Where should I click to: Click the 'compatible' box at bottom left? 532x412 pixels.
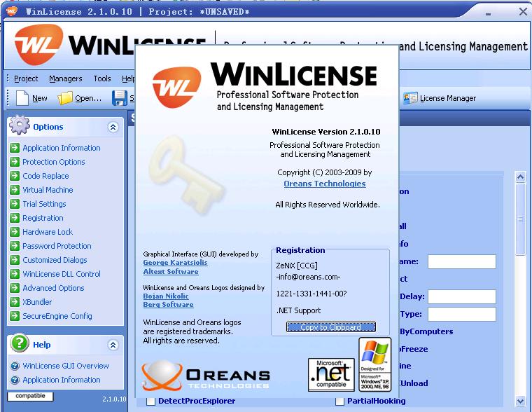click(x=30, y=396)
